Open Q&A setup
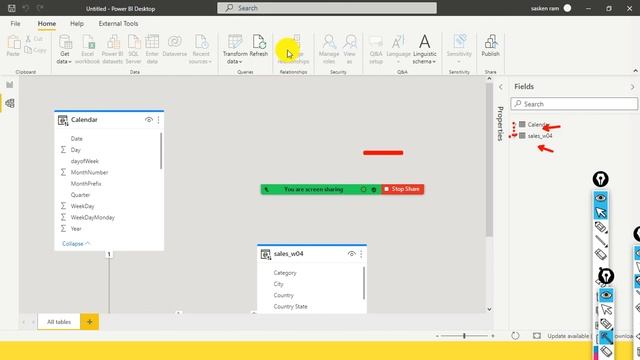 click(x=376, y=49)
